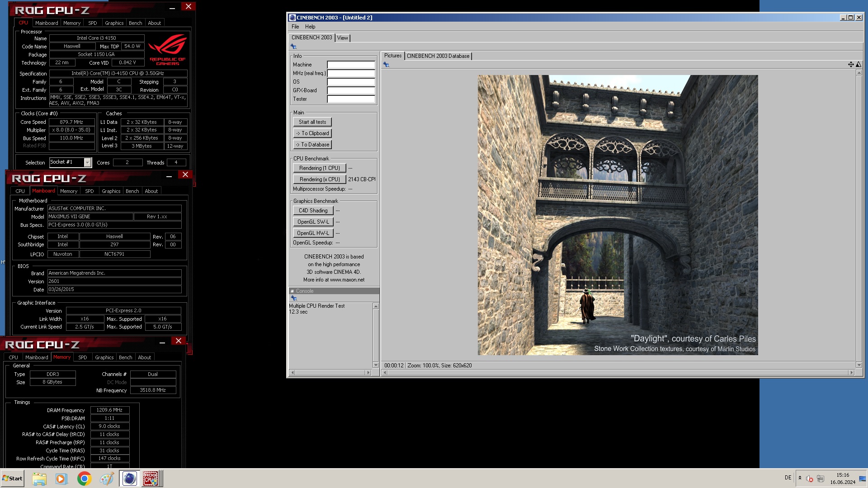The image size is (868, 488).
Task: Switch to CINEBENCH 2003 Database tab
Action: pyautogui.click(x=438, y=56)
